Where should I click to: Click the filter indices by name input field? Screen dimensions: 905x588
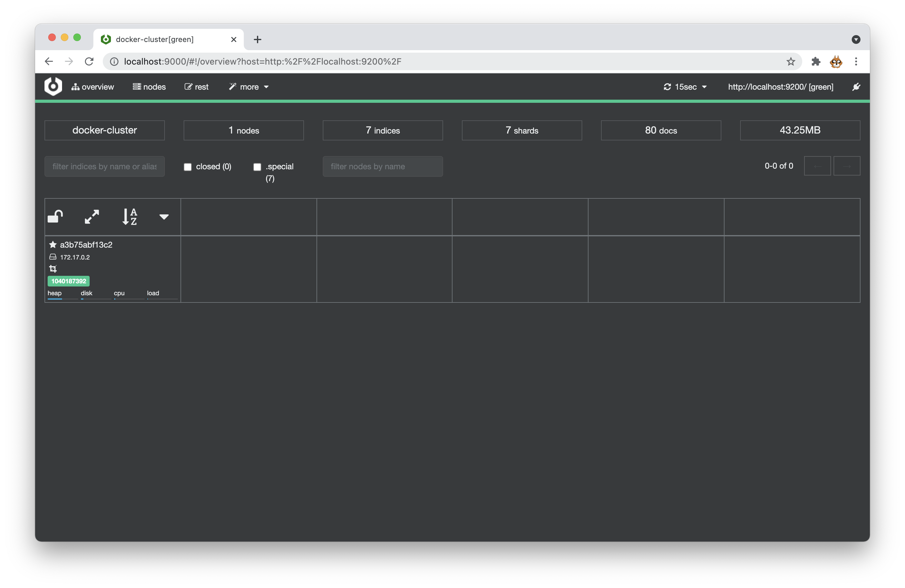click(x=105, y=165)
